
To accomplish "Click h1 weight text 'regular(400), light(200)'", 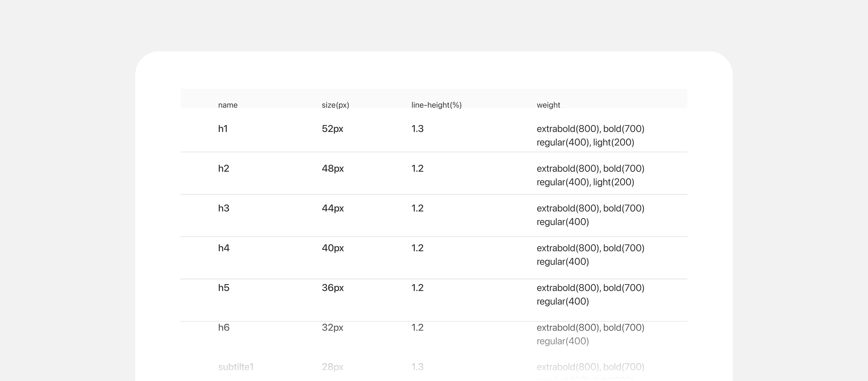I will [x=585, y=143].
